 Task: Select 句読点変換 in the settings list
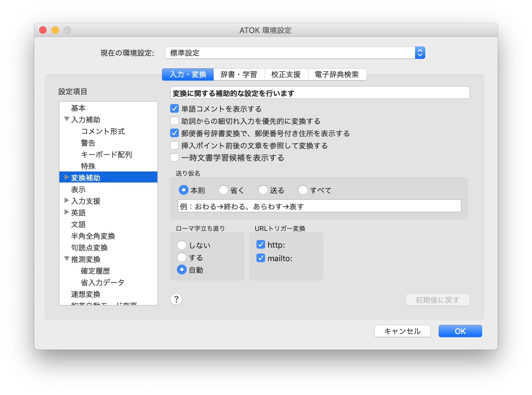point(108,248)
